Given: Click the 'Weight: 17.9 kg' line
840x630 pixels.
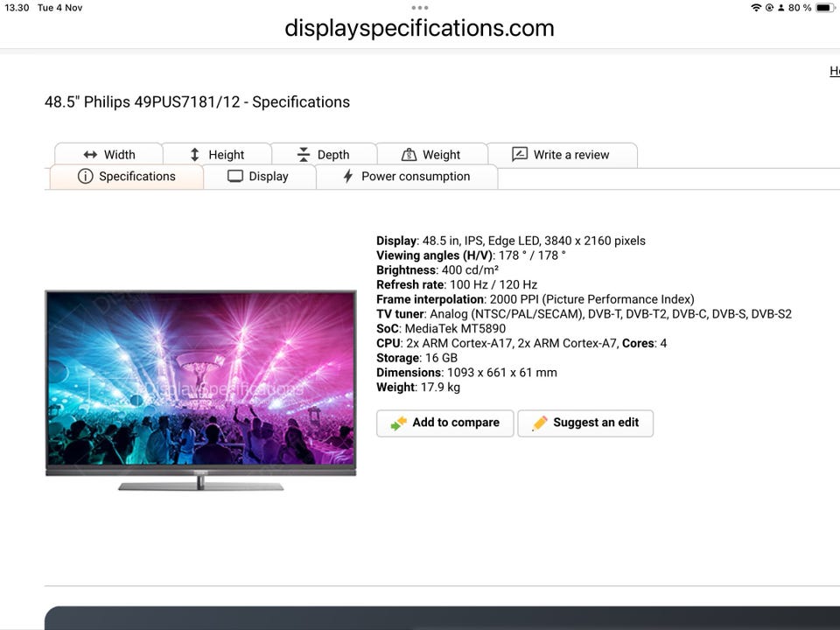Looking at the screenshot, I should (x=418, y=387).
